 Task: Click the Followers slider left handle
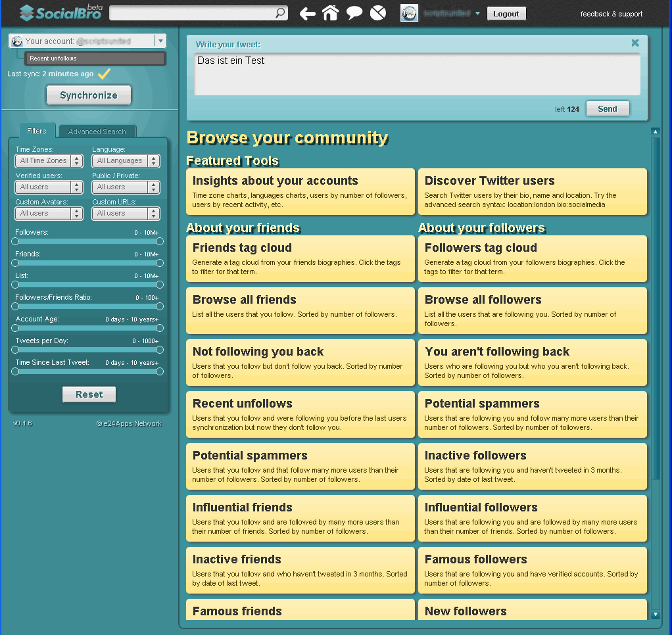point(15,241)
